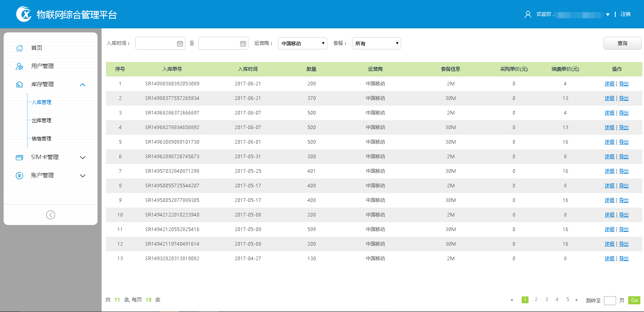Click 导出 link for row 5
This screenshot has height=312, width=644.
[x=624, y=142]
